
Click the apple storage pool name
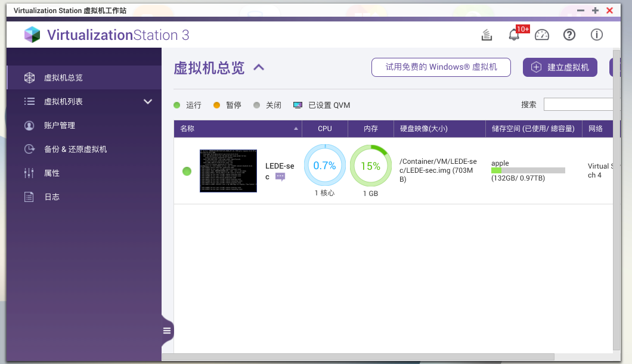(x=500, y=163)
